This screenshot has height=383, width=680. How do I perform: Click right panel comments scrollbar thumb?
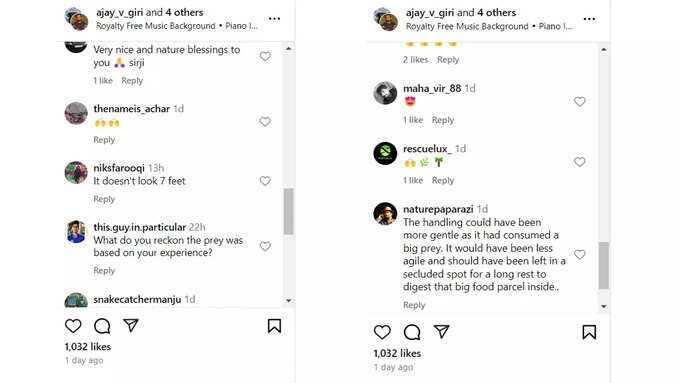pyautogui.click(x=603, y=265)
